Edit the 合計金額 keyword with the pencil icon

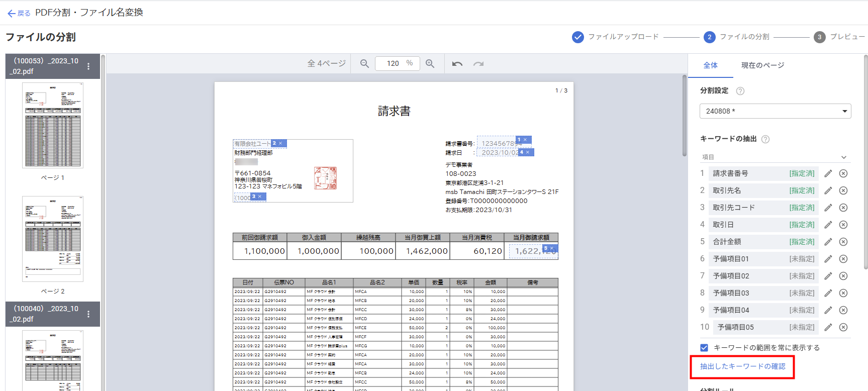point(828,242)
